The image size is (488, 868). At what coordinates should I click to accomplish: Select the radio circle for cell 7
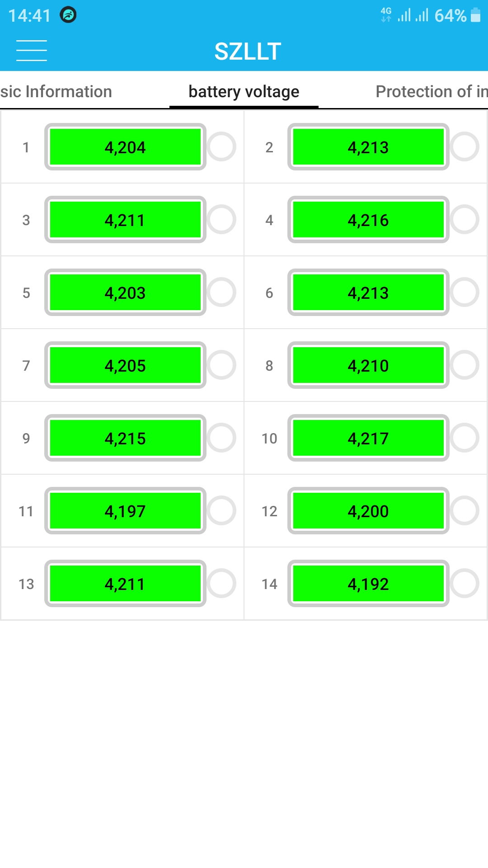pos(221,365)
